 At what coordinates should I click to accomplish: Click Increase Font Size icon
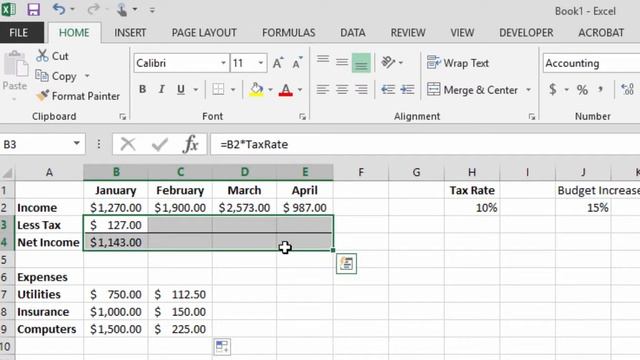pyautogui.click(x=278, y=63)
